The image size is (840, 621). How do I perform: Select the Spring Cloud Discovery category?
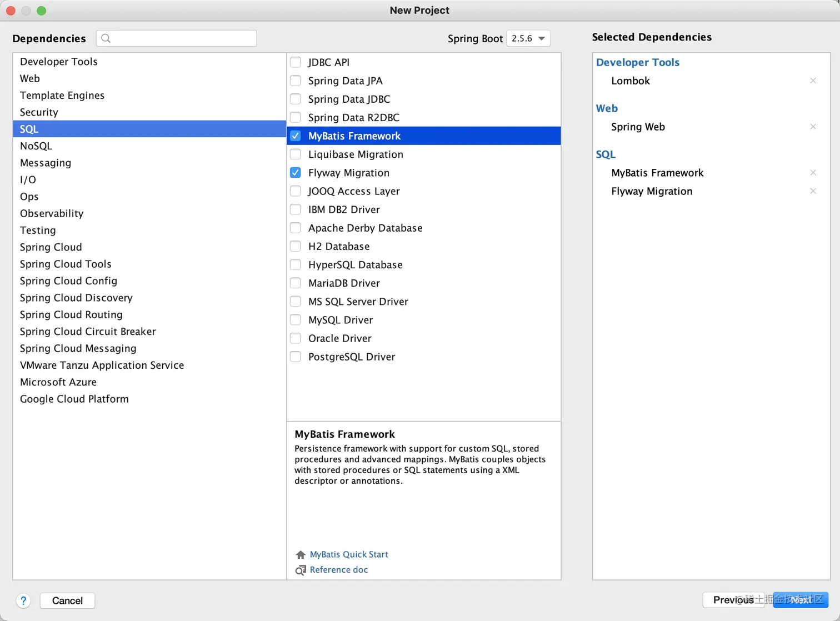click(x=76, y=298)
